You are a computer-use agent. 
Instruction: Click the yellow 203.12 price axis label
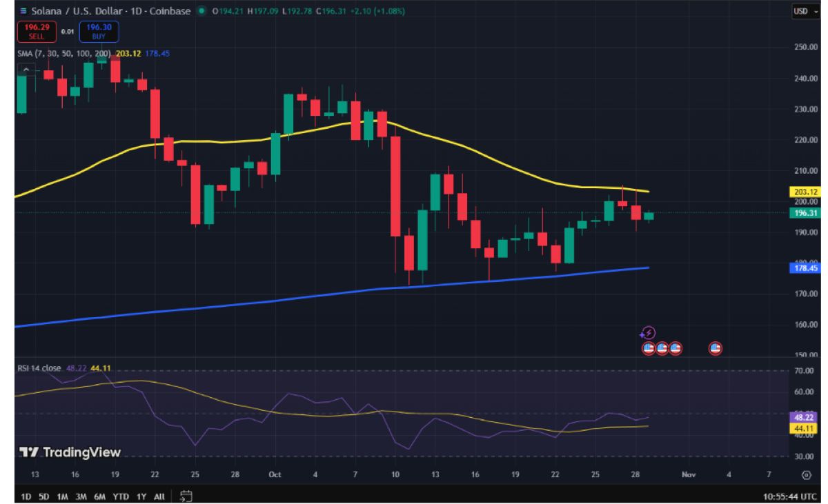click(804, 192)
